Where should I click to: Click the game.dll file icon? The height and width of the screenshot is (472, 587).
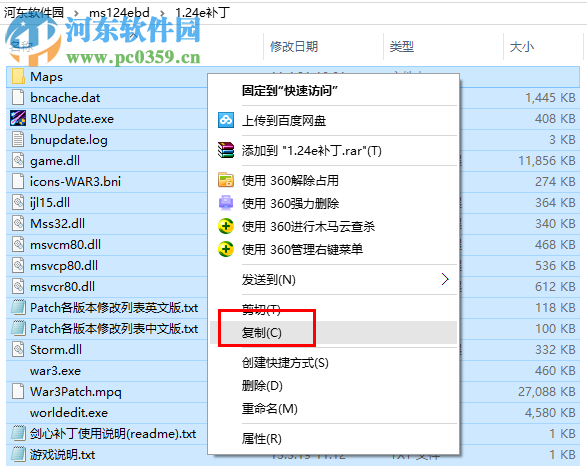(18, 161)
